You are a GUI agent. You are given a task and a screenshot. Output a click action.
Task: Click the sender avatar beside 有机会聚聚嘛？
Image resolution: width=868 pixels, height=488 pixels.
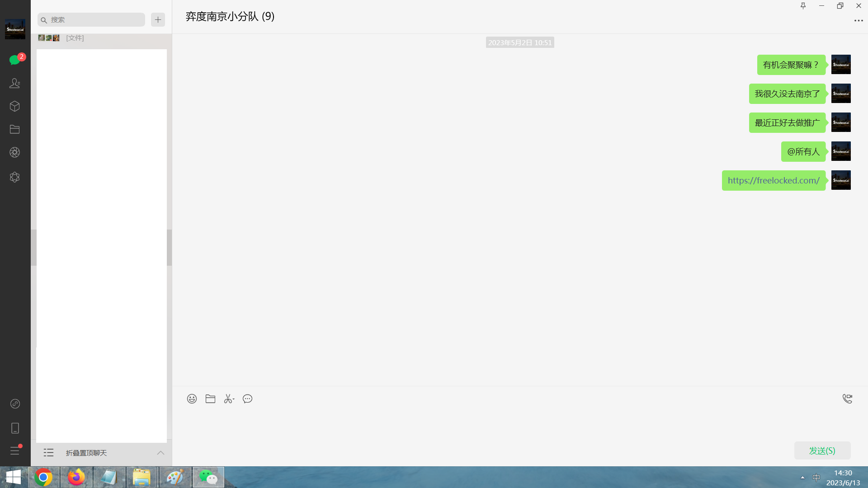pos(841,65)
